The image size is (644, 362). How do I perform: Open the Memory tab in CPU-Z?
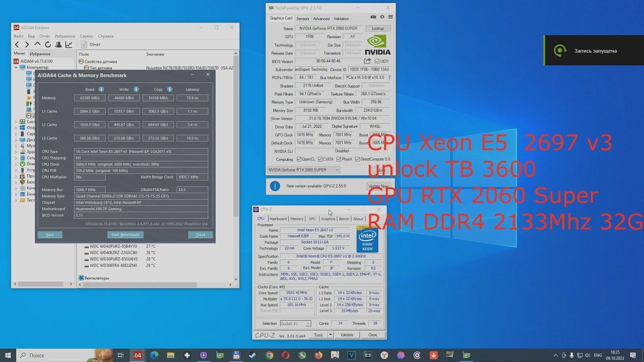[x=297, y=219]
